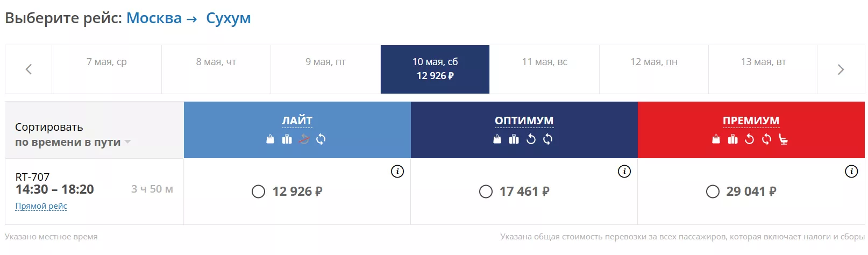This screenshot has height=255, width=868.
Task: Open info icon for the 29 041 ₽ fare
Action: pos(851,172)
